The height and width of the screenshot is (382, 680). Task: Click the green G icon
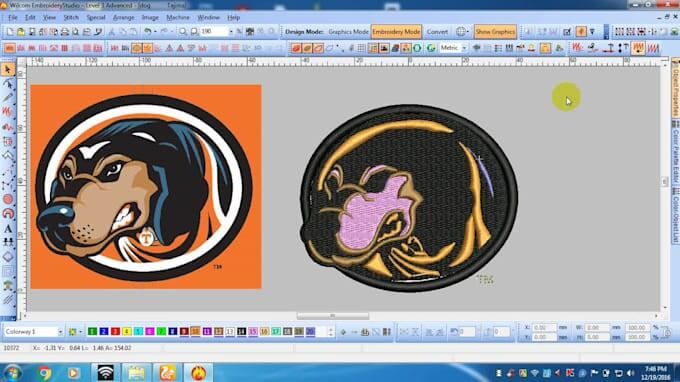tap(431, 48)
